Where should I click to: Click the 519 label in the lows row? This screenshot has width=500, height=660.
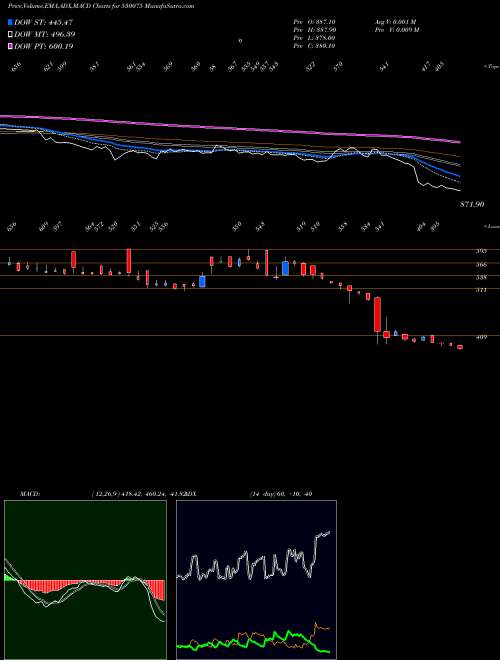tap(301, 227)
